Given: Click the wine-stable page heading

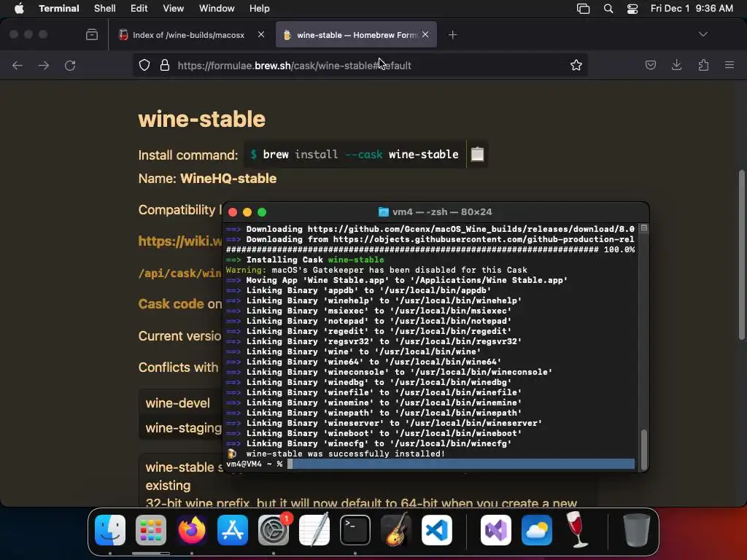Looking at the screenshot, I should pos(201,119).
